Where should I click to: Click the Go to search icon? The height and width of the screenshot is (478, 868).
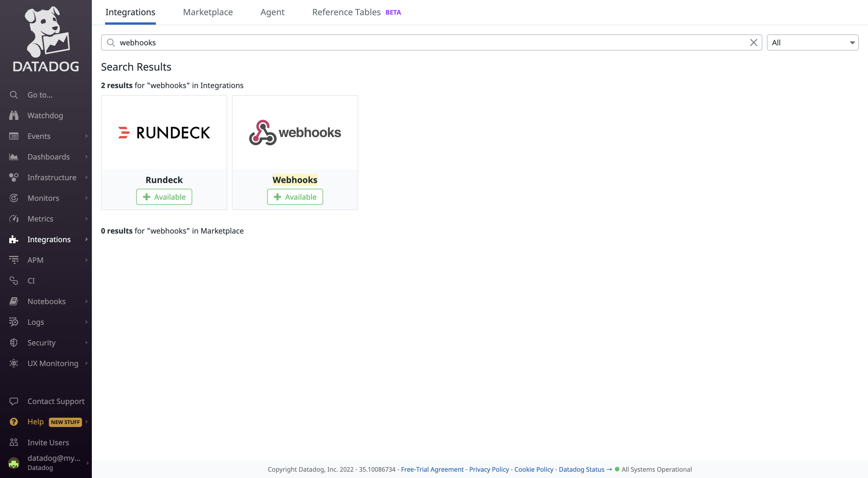coord(13,95)
